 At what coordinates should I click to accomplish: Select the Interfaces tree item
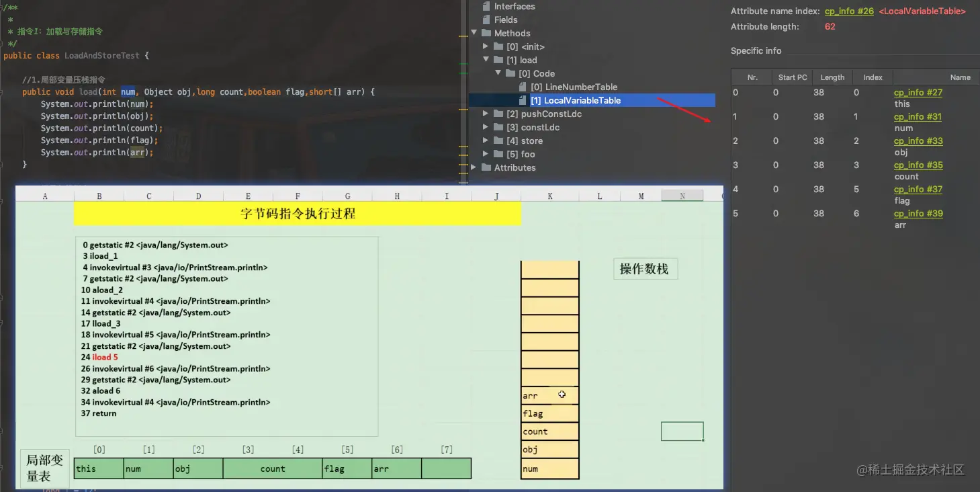(515, 6)
